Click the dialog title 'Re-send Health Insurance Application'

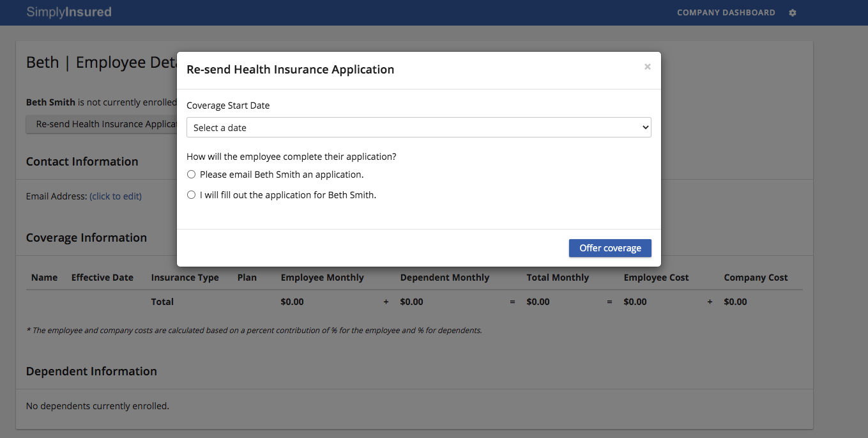click(291, 69)
